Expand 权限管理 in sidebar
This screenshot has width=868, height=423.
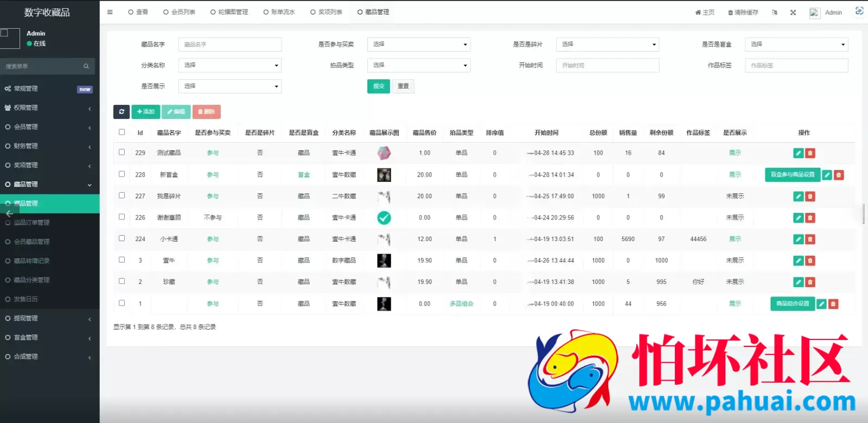click(x=50, y=108)
